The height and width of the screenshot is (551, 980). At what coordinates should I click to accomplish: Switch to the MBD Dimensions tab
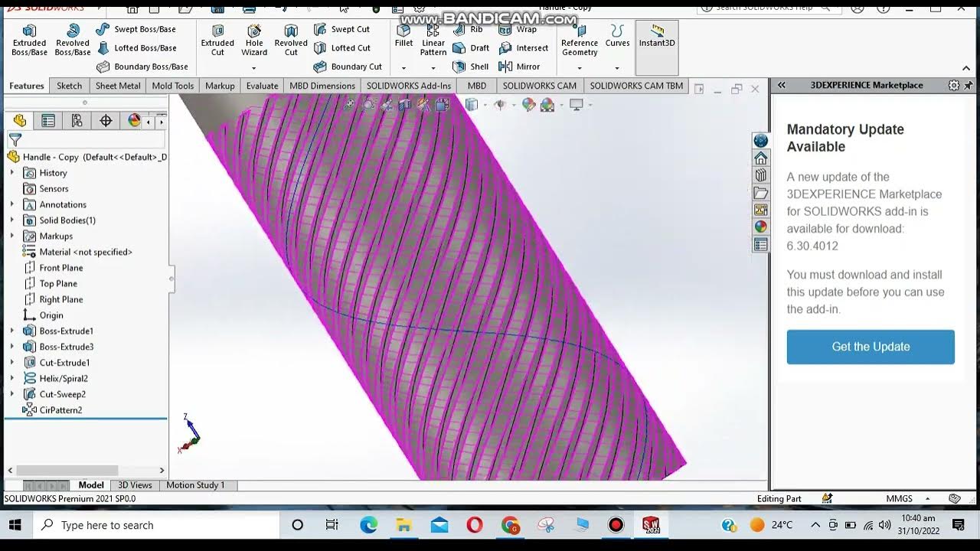coord(322,86)
